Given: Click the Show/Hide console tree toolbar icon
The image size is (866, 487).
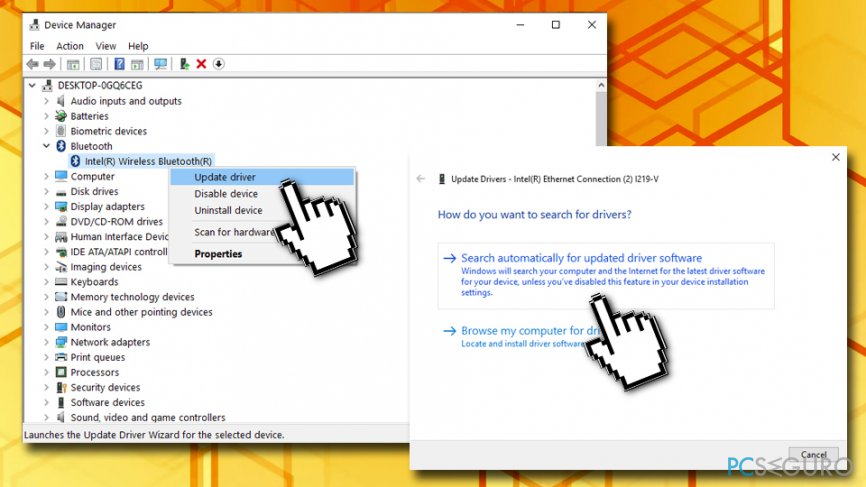Looking at the screenshot, I should click(73, 64).
